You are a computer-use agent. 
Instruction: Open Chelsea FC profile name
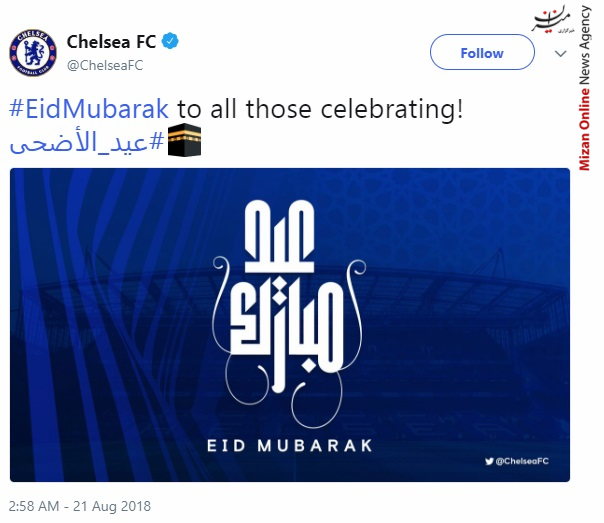click(111, 42)
